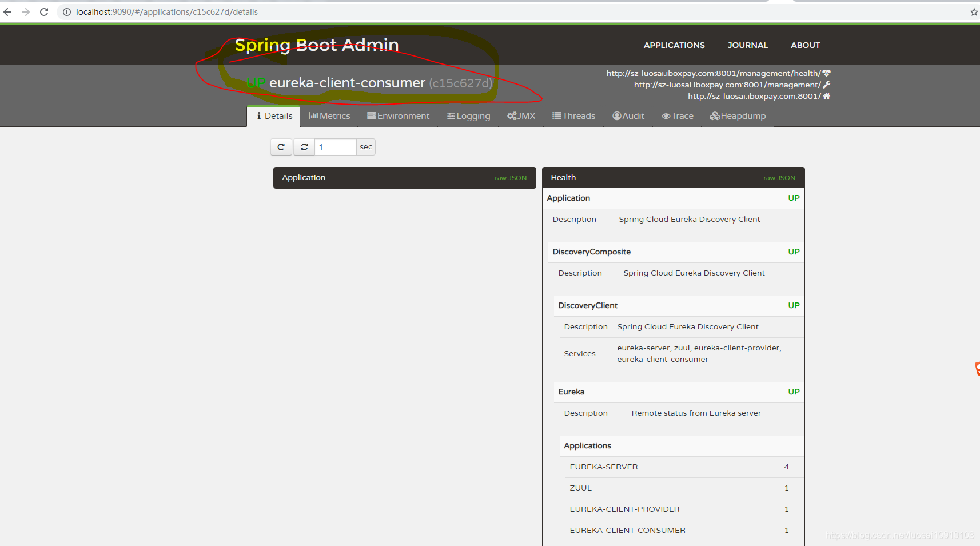Screen dimensions: 980x546
Task: Click the UP status of Eureka
Action: click(x=794, y=392)
